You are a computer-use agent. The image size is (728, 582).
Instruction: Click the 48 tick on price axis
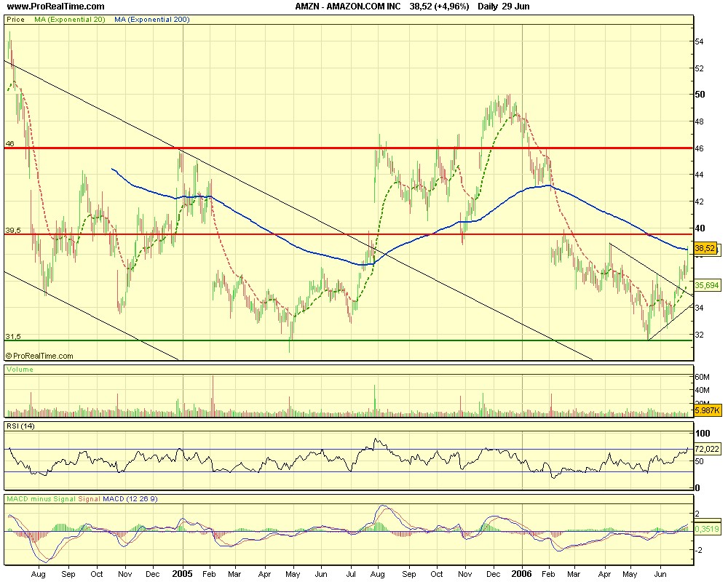click(x=699, y=121)
